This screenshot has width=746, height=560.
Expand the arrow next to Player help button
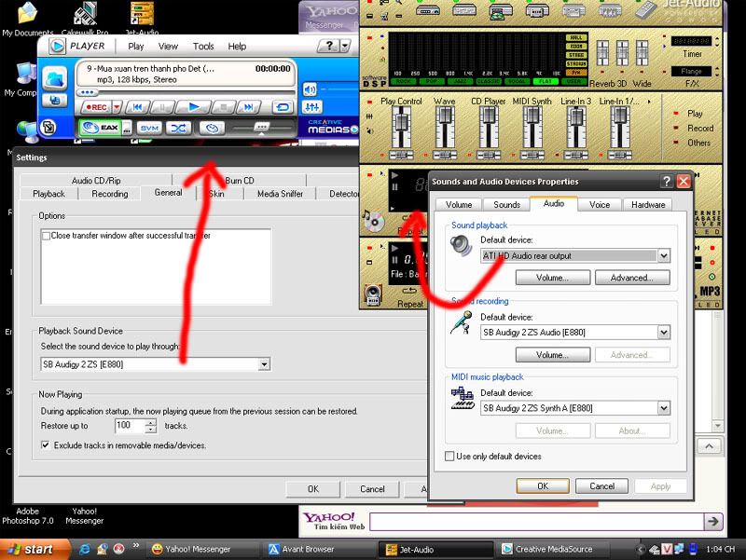[x=345, y=46]
